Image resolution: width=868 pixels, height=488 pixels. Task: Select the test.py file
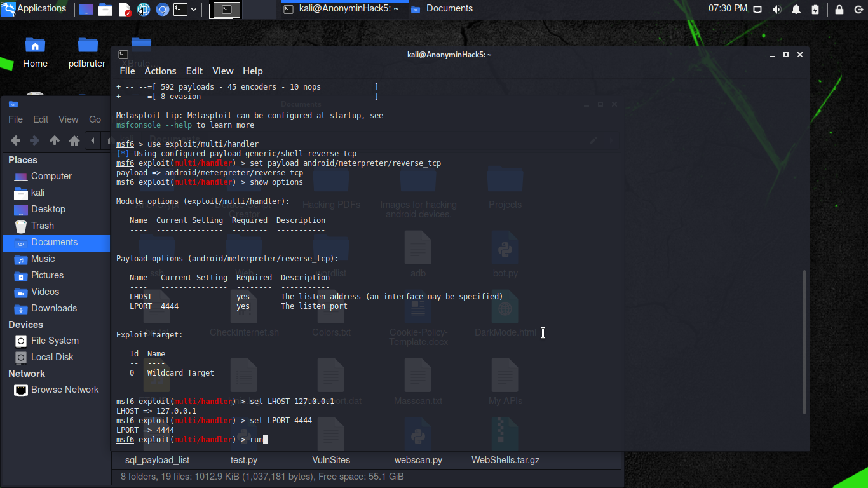point(244,460)
